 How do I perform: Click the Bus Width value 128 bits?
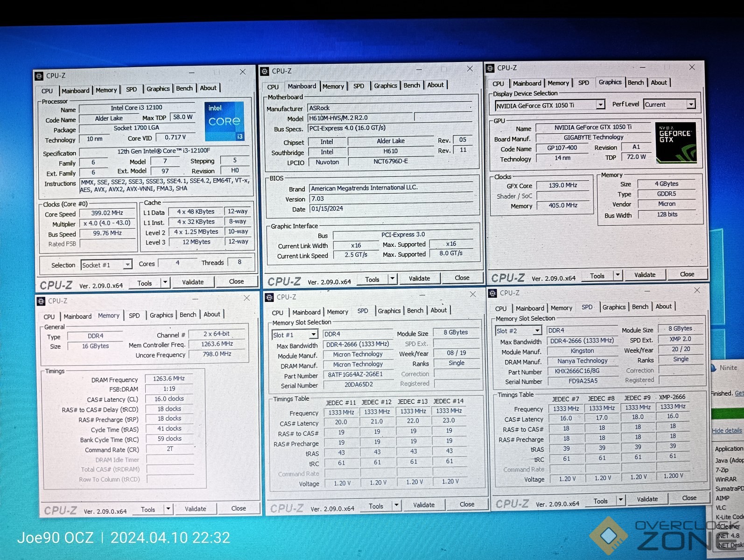[x=667, y=214]
